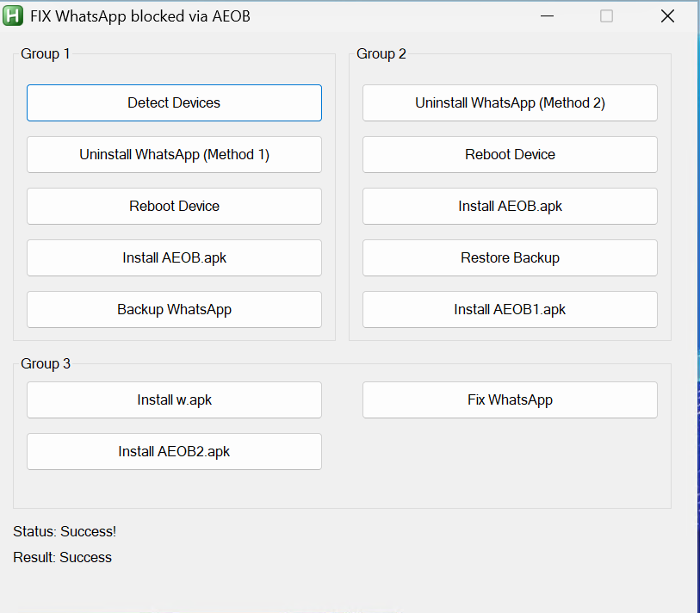Run Uninstall WhatsApp (Method 1)
Screen dimensions: 700x613
click(174, 154)
